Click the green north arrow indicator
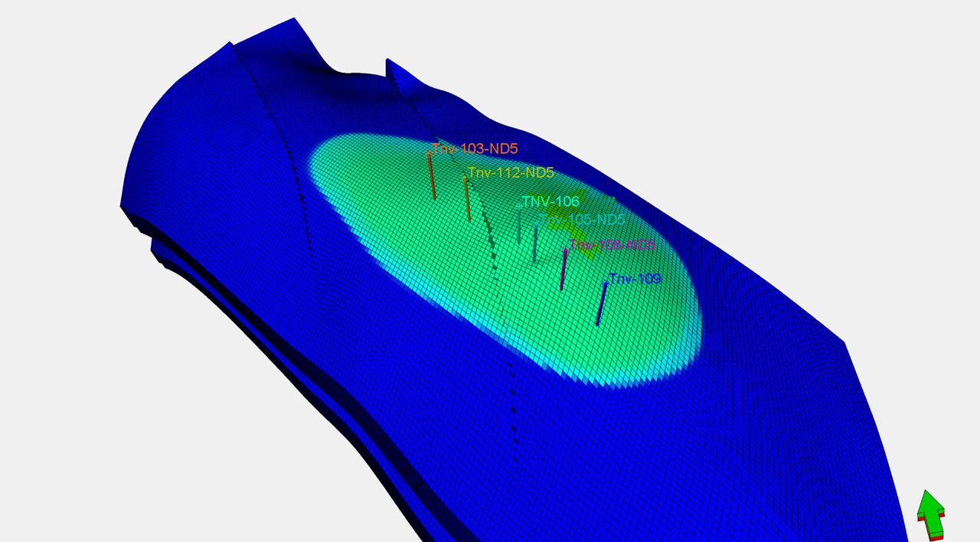This screenshot has width=980, height=542. (931, 514)
